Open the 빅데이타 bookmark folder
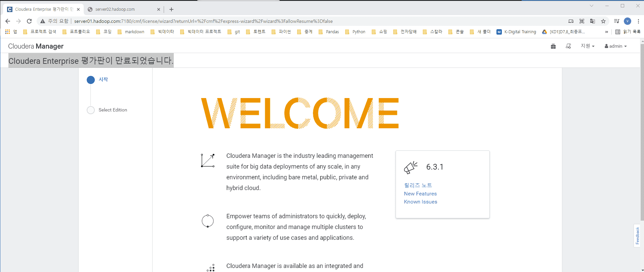Screen dimensions: 644x272 (x=162, y=32)
